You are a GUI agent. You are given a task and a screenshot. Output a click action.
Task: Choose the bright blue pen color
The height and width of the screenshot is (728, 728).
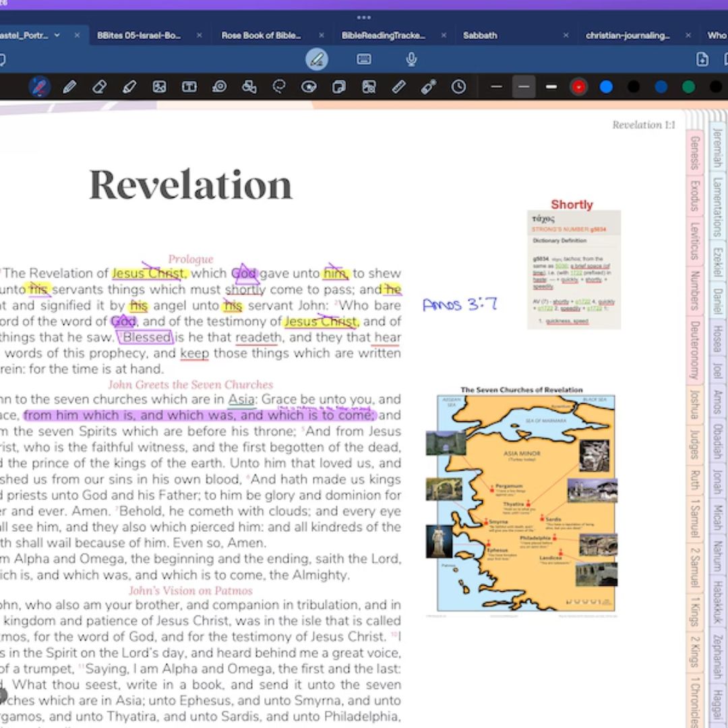click(606, 87)
